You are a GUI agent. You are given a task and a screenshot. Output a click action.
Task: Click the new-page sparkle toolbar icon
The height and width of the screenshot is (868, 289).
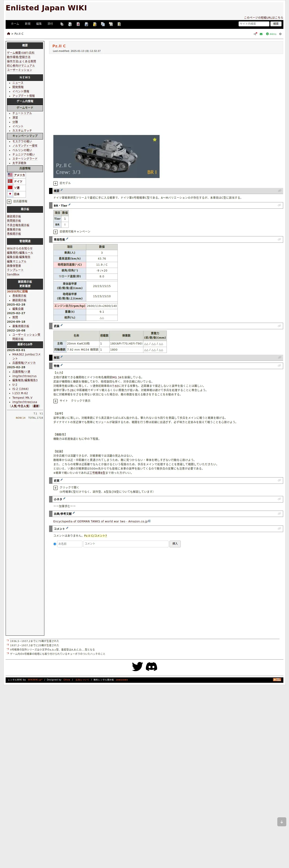point(111,24)
